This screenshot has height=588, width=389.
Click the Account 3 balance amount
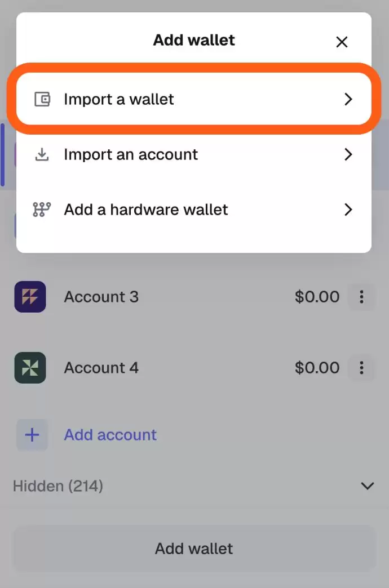point(317,297)
